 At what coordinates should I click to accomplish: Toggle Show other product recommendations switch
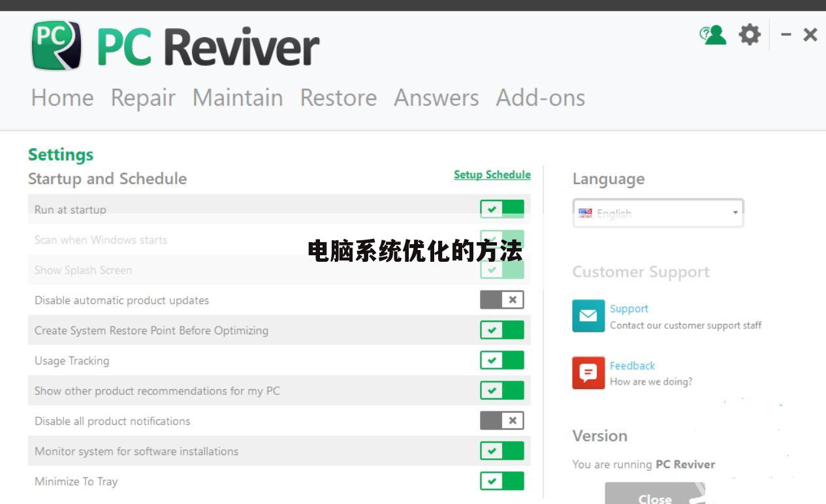(x=502, y=390)
